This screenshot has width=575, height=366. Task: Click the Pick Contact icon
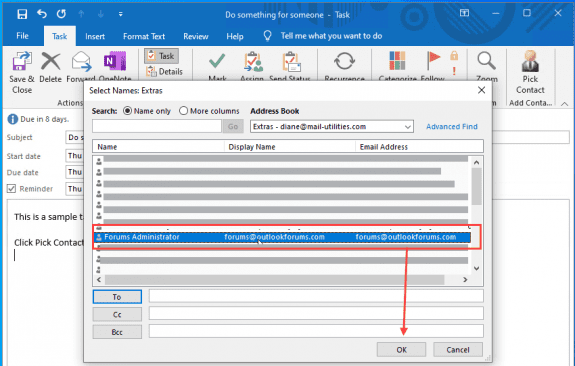tap(530, 61)
